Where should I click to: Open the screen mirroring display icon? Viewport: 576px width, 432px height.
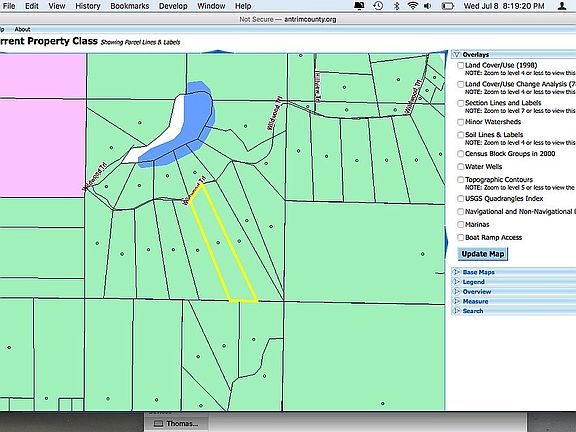(x=359, y=6)
